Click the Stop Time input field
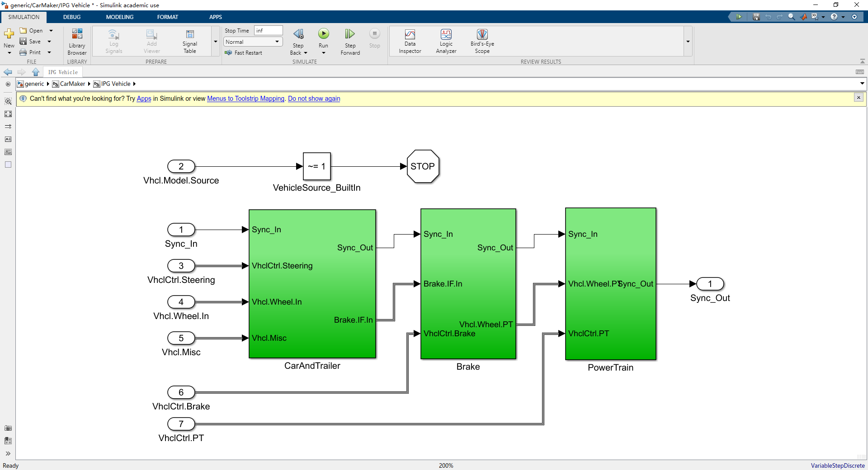Viewport: 868px width, 470px height. click(269, 31)
